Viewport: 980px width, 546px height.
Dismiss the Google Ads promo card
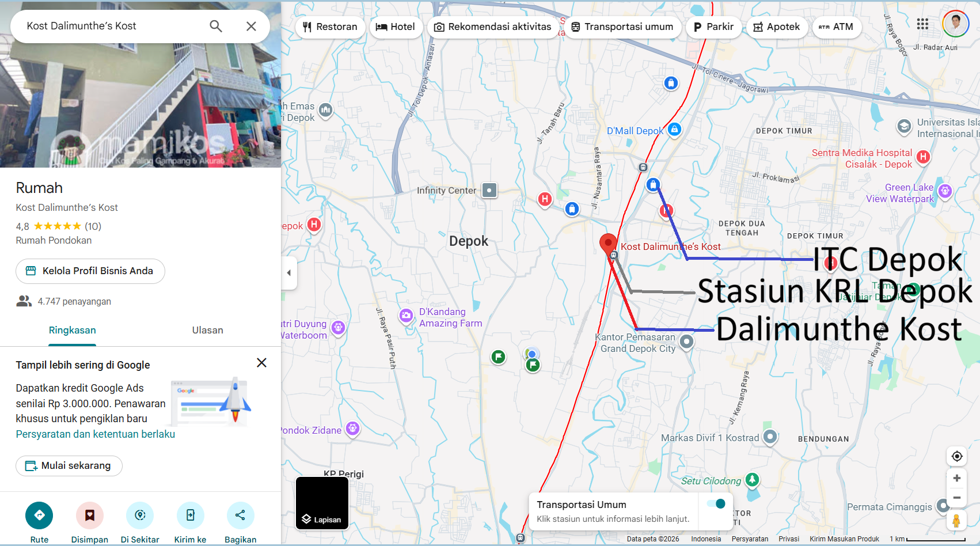coord(261,363)
